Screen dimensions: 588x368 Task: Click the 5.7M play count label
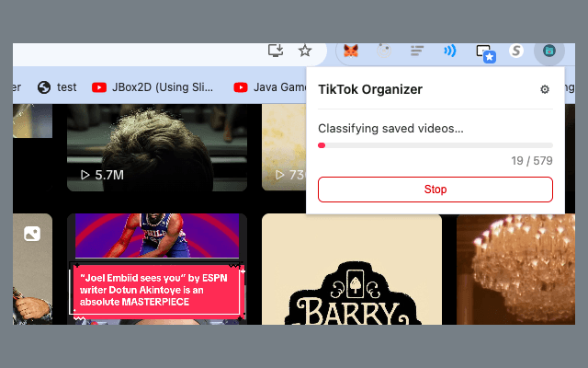(109, 175)
